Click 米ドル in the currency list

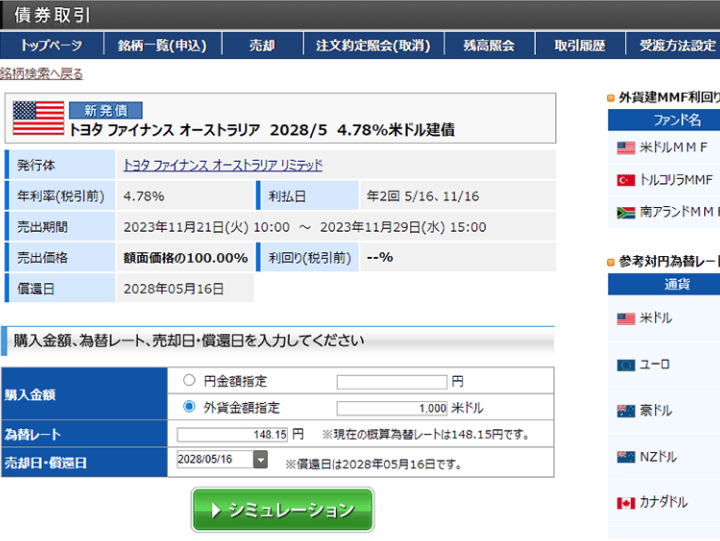pos(656,318)
